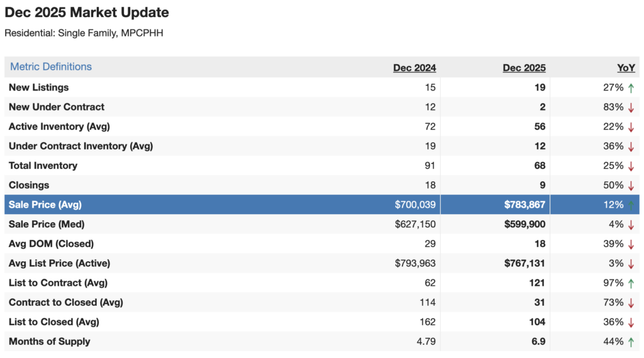The width and height of the screenshot is (644, 358).
Task: Click the red down arrow for Contract to Closed
Action: tap(631, 303)
